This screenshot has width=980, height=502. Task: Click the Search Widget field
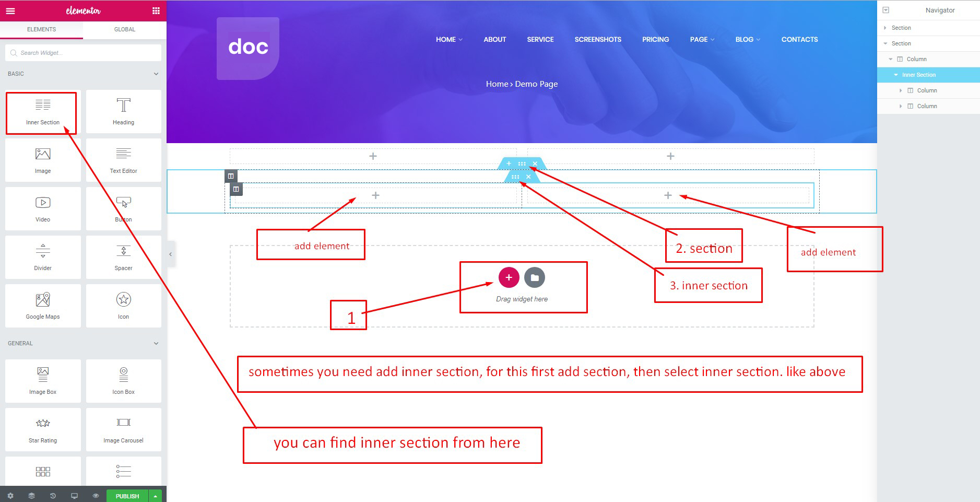(84, 53)
